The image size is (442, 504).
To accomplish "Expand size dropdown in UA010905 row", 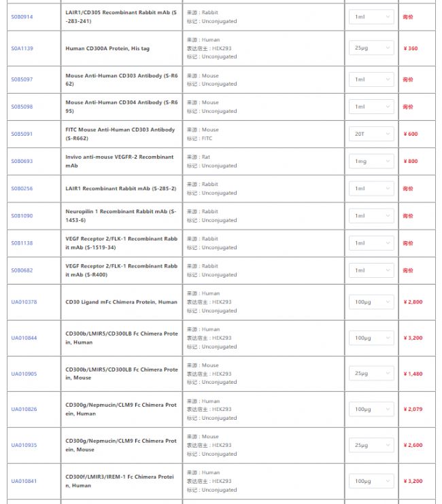I will click(371, 374).
